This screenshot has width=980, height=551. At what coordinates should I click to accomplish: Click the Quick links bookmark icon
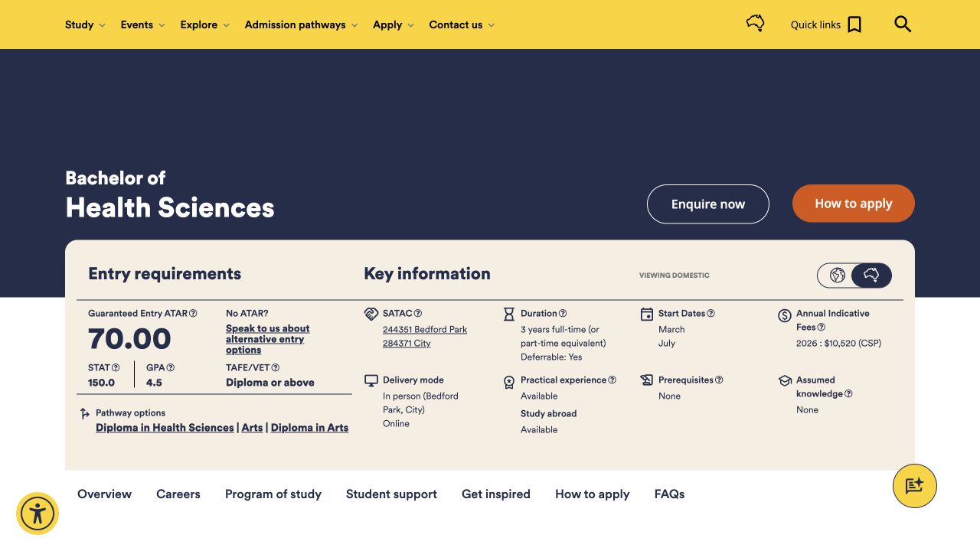[854, 24]
